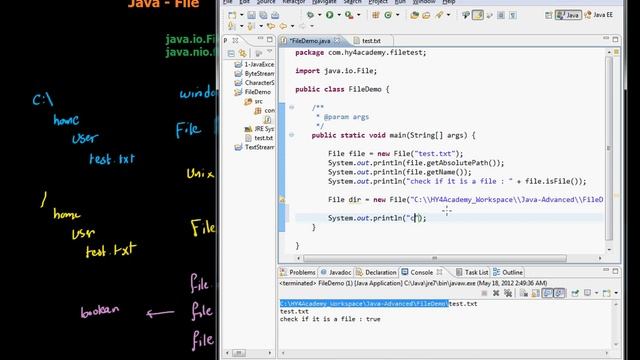Switch to the Declaration tab
Viewport: 640px width, 360px height.
(x=376, y=272)
